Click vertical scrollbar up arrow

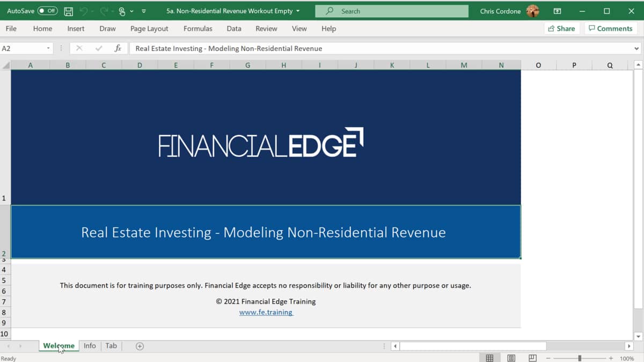tap(638, 65)
